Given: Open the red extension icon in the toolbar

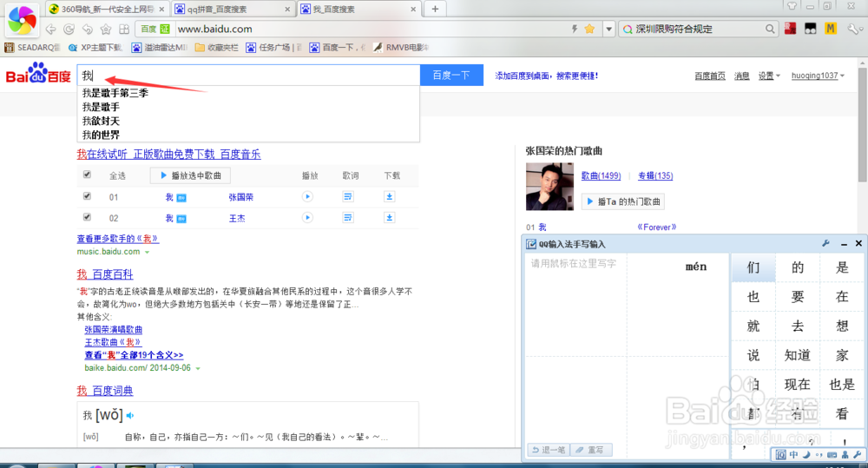Looking at the screenshot, I should 791,29.
